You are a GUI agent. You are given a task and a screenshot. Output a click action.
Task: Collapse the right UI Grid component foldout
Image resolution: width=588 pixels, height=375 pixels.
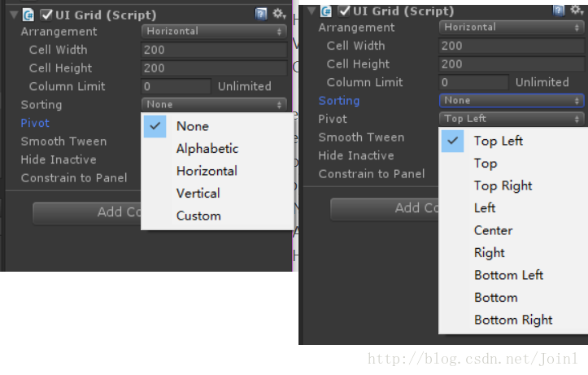coord(311,11)
